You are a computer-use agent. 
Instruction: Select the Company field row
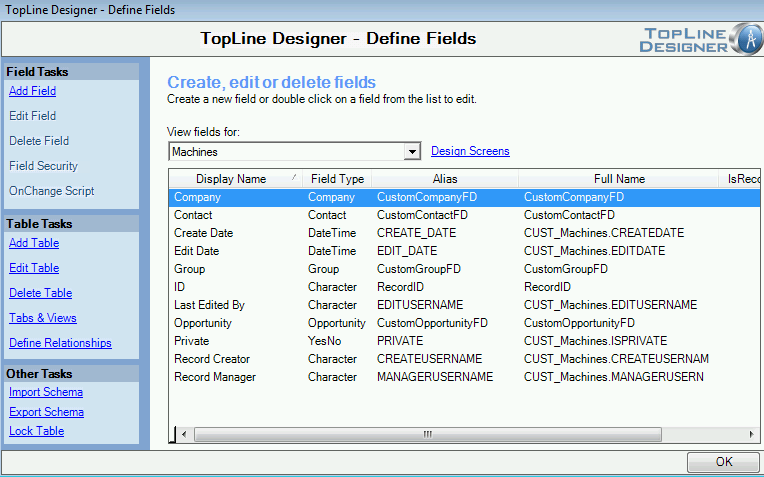point(464,197)
